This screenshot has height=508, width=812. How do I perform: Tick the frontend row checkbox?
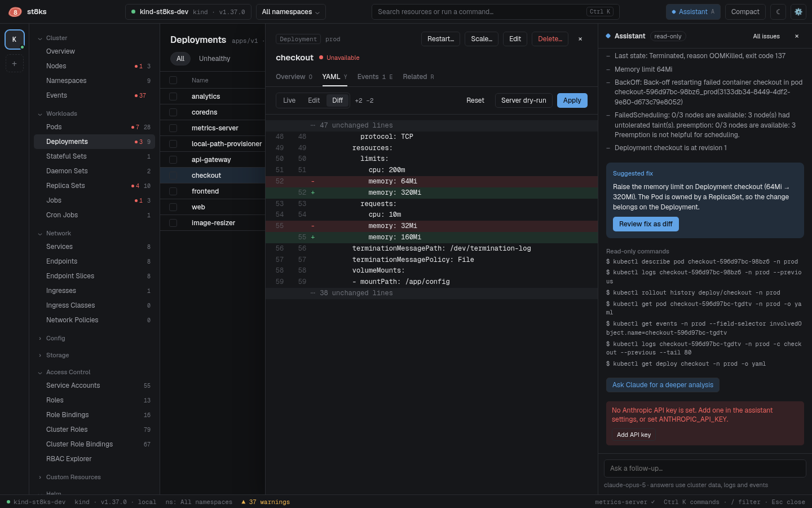173,191
